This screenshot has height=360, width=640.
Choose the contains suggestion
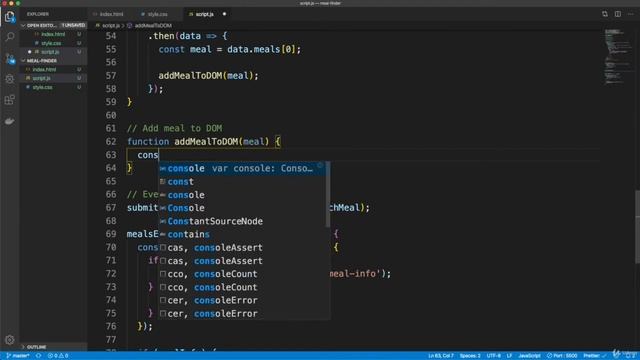[x=242, y=234]
